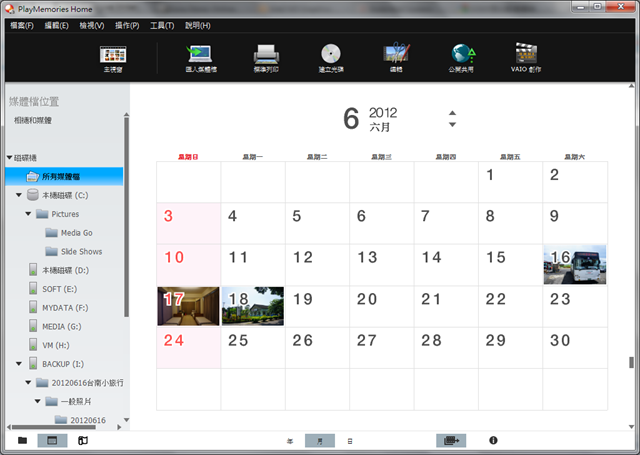Select month (月) view mode
Image resolution: width=640 pixels, height=455 pixels.
(x=320, y=441)
